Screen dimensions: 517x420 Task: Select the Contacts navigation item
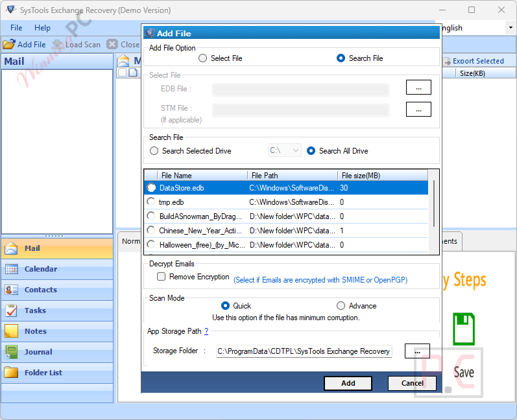click(57, 290)
